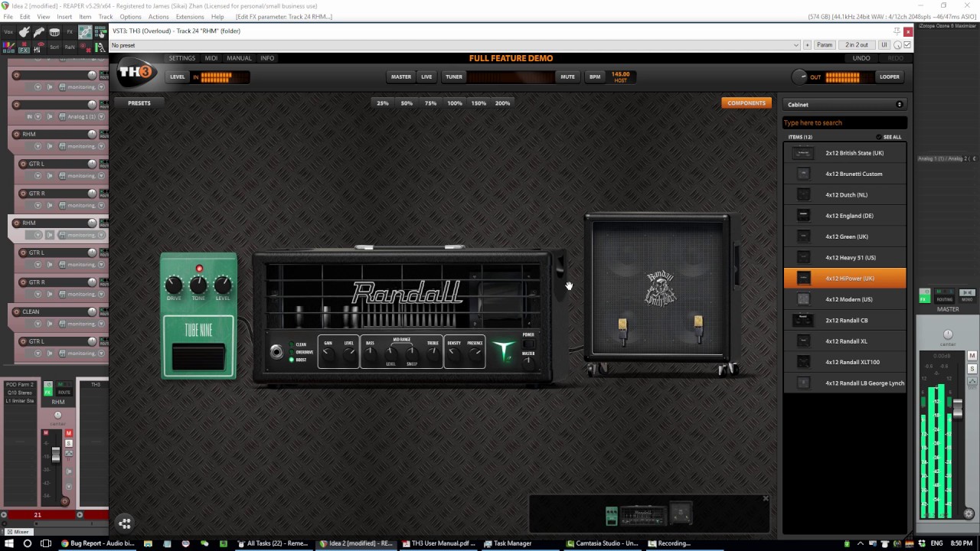The height and width of the screenshot is (551, 980).
Task: Click the Tube Nine pedal footswitch
Action: point(198,357)
